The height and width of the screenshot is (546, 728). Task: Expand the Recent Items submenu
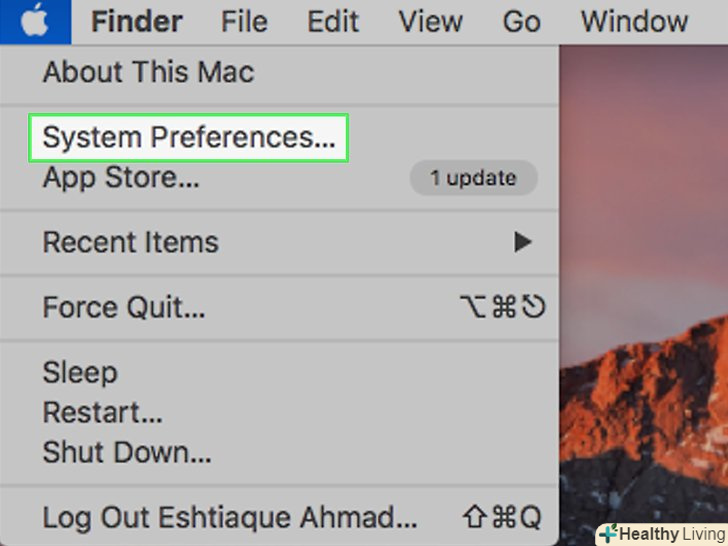click(130, 242)
